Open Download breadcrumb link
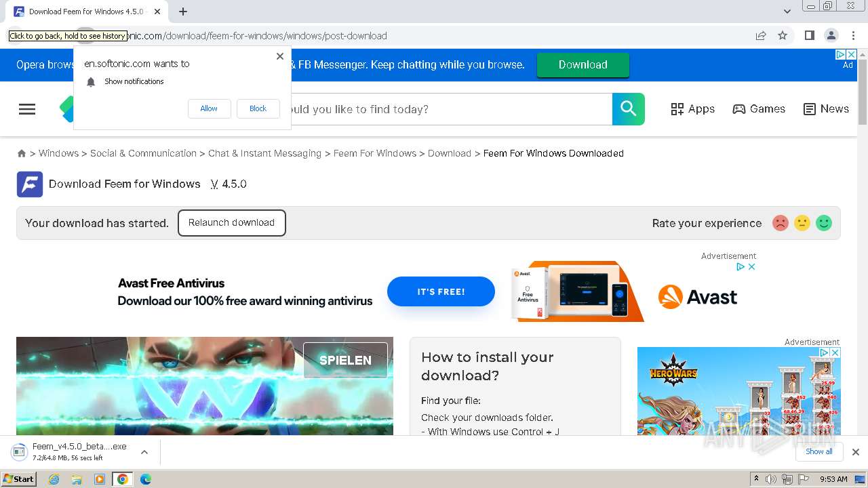868x488 pixels. click(450, 153)
